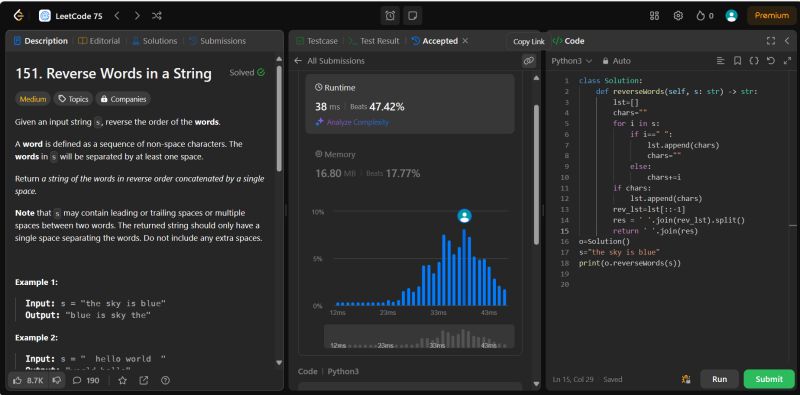Reset code to default with undo icon
Viewport: 800px width, 395px height.
point(770,61)
